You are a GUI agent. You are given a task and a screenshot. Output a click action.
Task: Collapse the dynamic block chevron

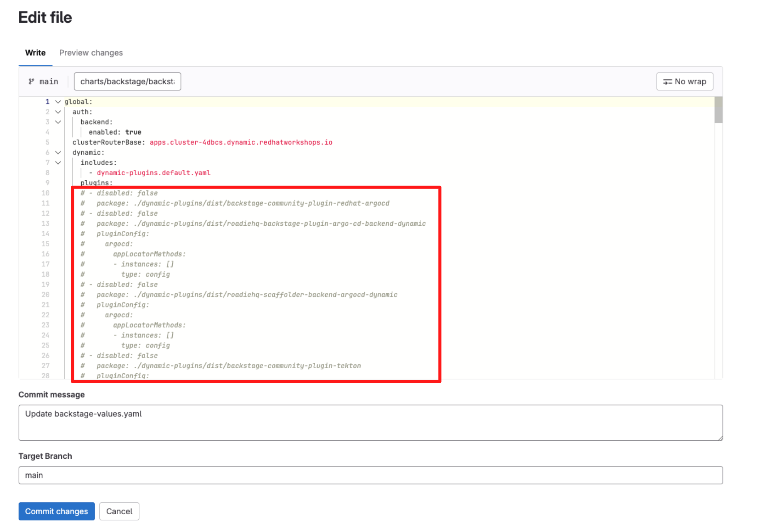click(58, 152)
